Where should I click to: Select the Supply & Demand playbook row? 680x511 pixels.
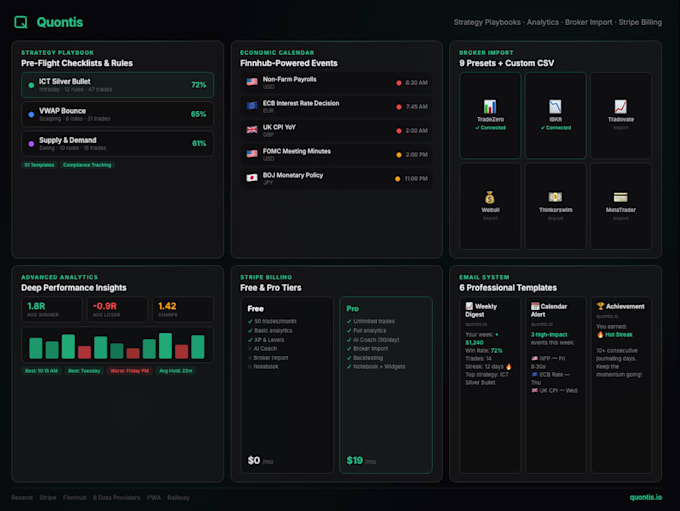(x=118, y=144)
